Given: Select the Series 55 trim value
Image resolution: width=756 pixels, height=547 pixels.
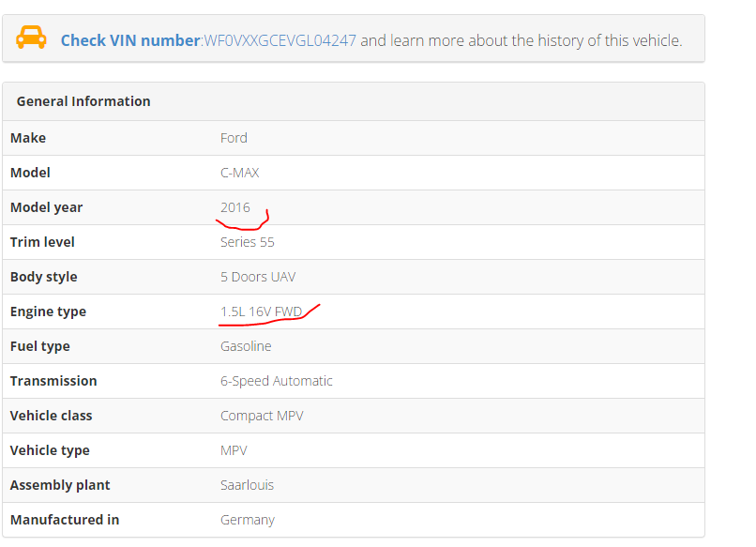Looking at the screenshot, I should (247, 242).
